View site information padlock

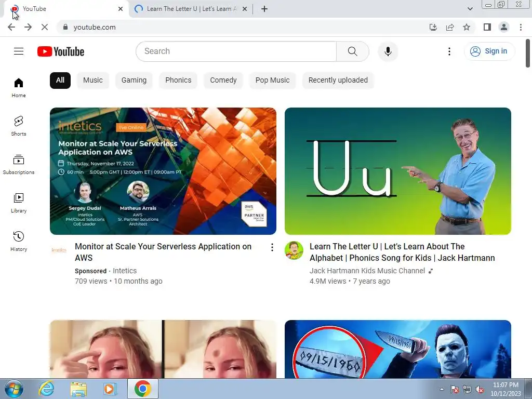[x=65, y=27]
